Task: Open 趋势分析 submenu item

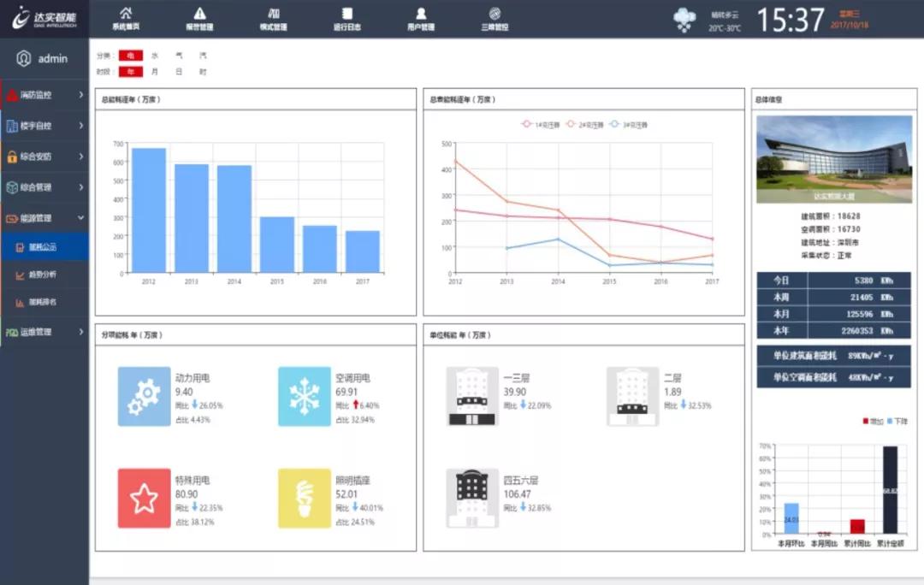Action: 43,275
